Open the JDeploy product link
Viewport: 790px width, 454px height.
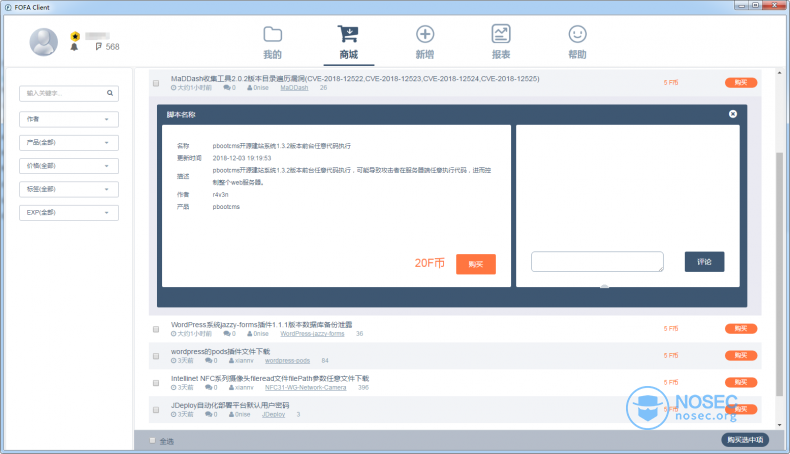coord(274,414)
